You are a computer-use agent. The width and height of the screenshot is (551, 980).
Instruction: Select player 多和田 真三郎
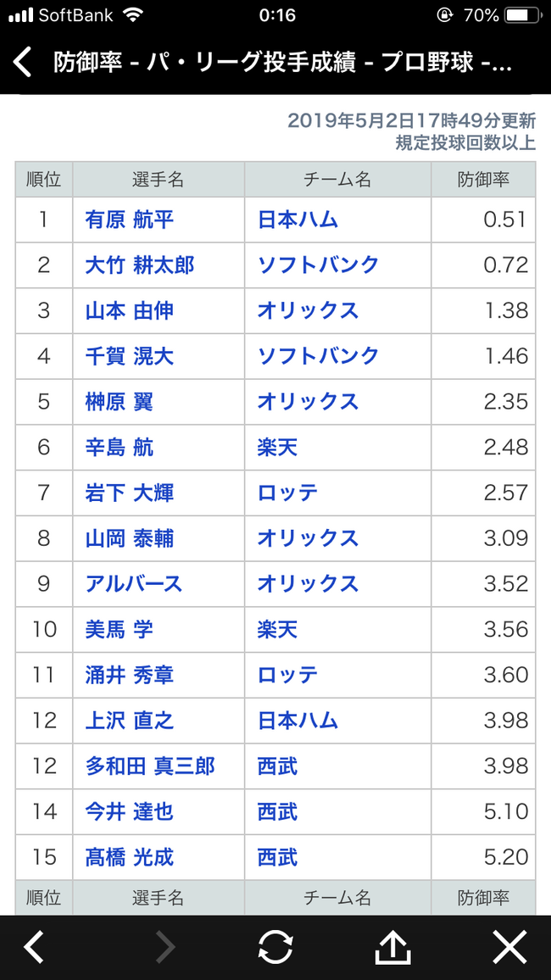[150, 766]
